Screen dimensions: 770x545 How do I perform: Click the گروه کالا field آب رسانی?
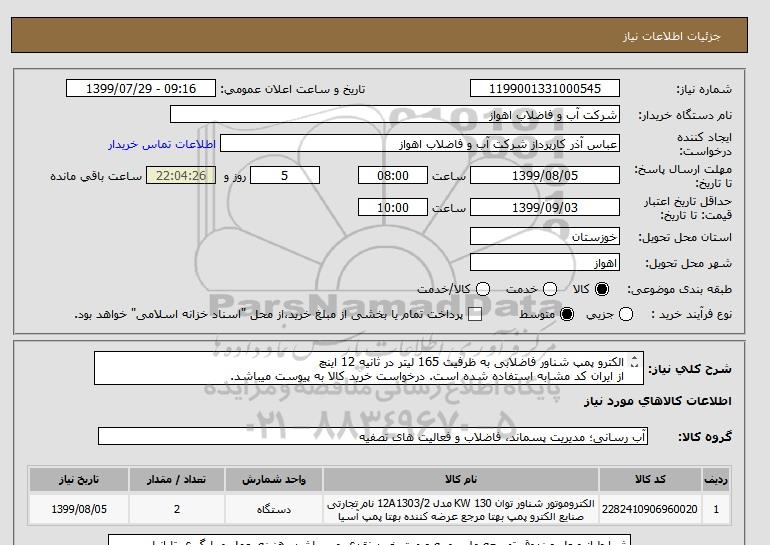pos(373,436)
